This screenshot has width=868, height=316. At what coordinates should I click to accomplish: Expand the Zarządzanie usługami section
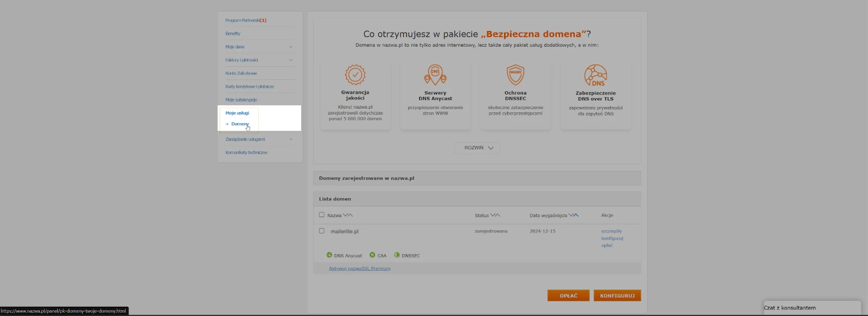[291, 140]
